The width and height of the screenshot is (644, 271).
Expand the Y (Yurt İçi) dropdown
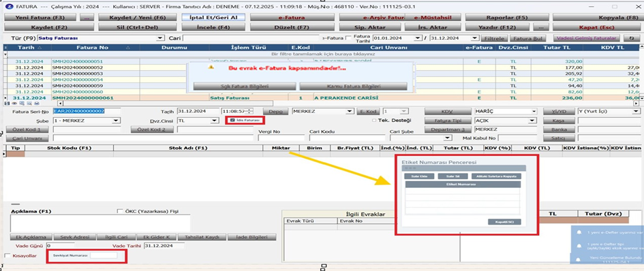click(x=637, y=112)
